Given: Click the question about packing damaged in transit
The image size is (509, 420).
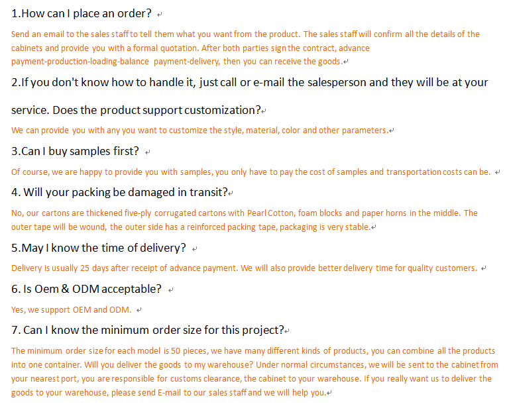Looking at the screenshot, I should (x=119, y=193).
